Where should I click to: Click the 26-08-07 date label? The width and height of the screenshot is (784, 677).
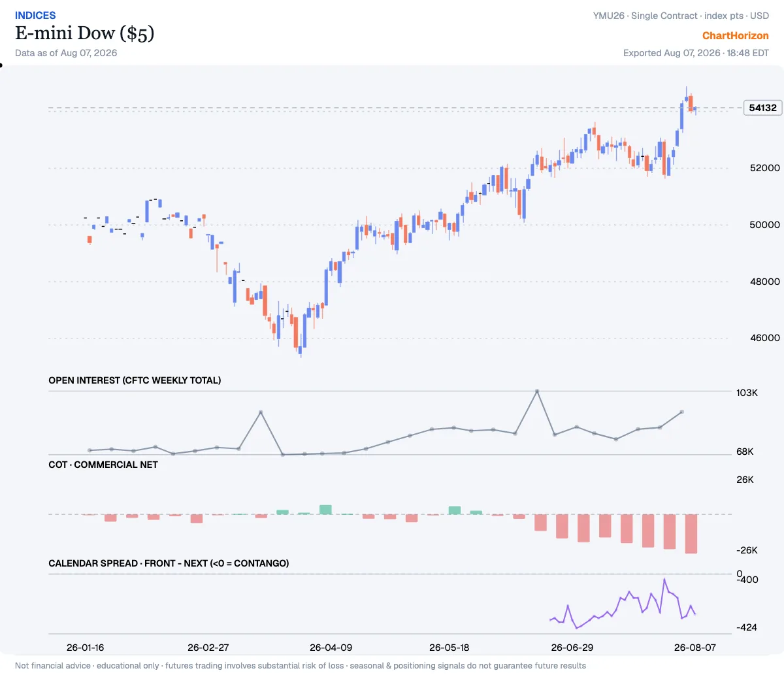[x=695, y=648]
